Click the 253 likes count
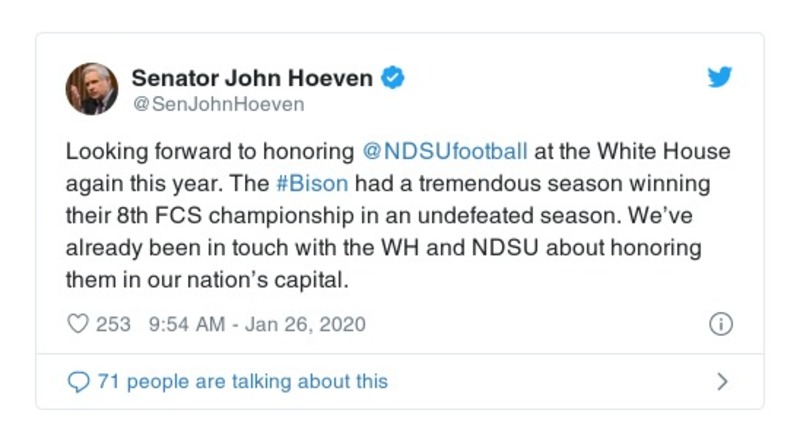The height and width of the screenshot is (445, 800). (x=113, y=324)
